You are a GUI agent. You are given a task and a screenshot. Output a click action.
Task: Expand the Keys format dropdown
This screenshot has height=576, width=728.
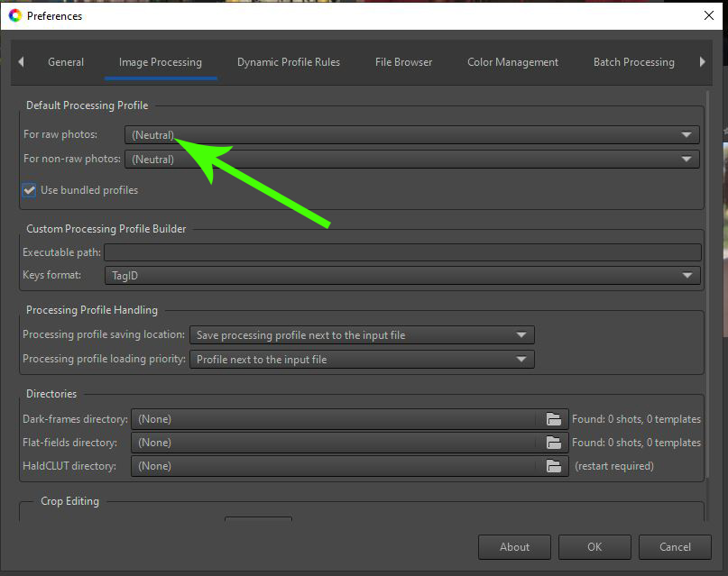click(402, 276)
